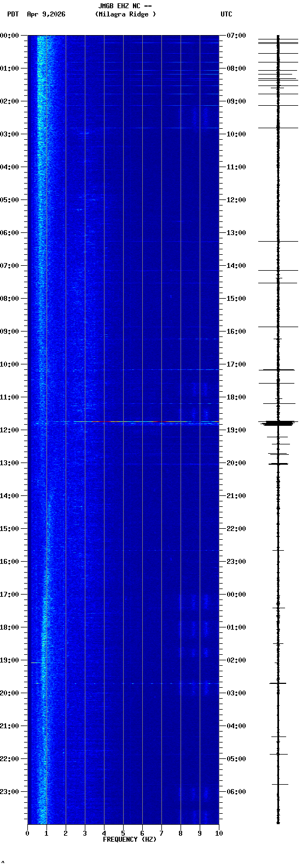Click the PDT time label "16:00" on left axis

(9, 562)
